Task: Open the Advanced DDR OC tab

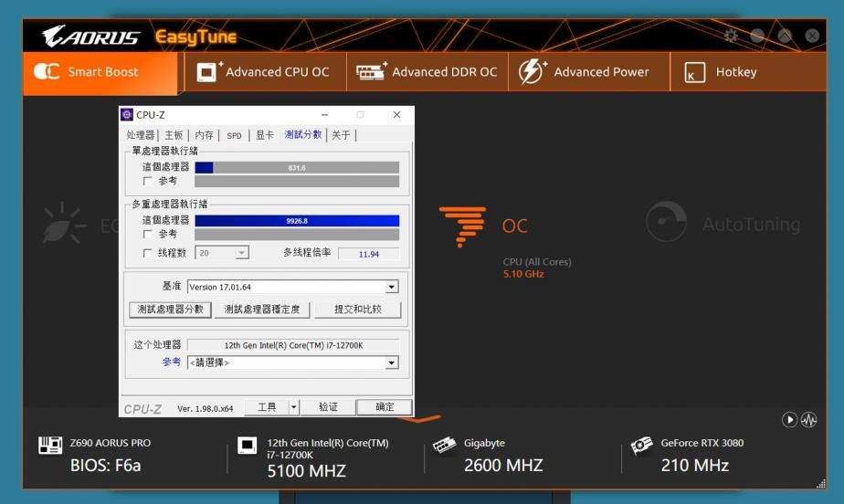Action: 427,71
